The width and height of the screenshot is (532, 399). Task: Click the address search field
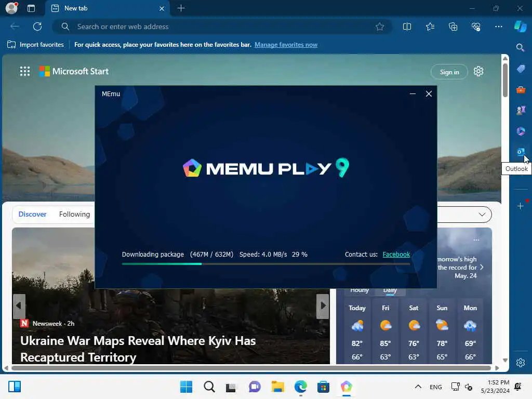click(222, 26)
